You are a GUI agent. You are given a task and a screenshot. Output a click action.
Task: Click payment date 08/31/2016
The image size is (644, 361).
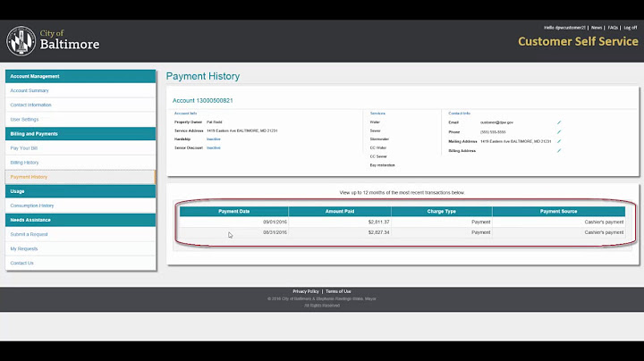(275, 232)
